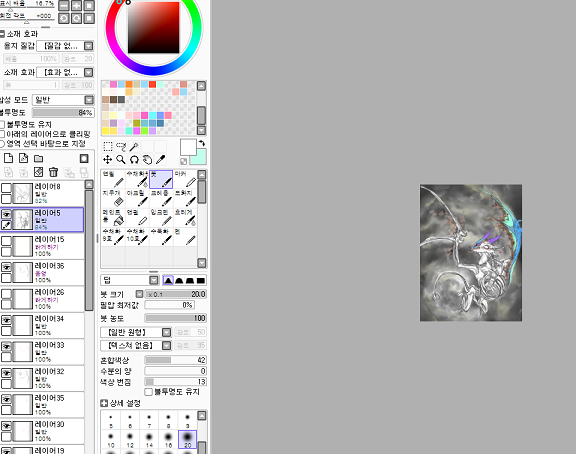Choose the 수묵화 brush tool
This screenshot has width=576, height=454.
click(161, 237)
